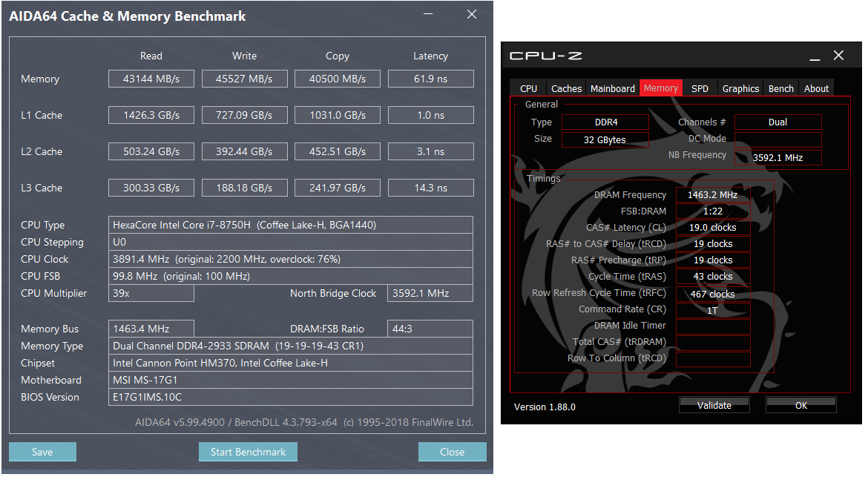Click the Memory Read value 43144 MB/s
Viewport: 868px width, 480px height.
tap(151, 79)
